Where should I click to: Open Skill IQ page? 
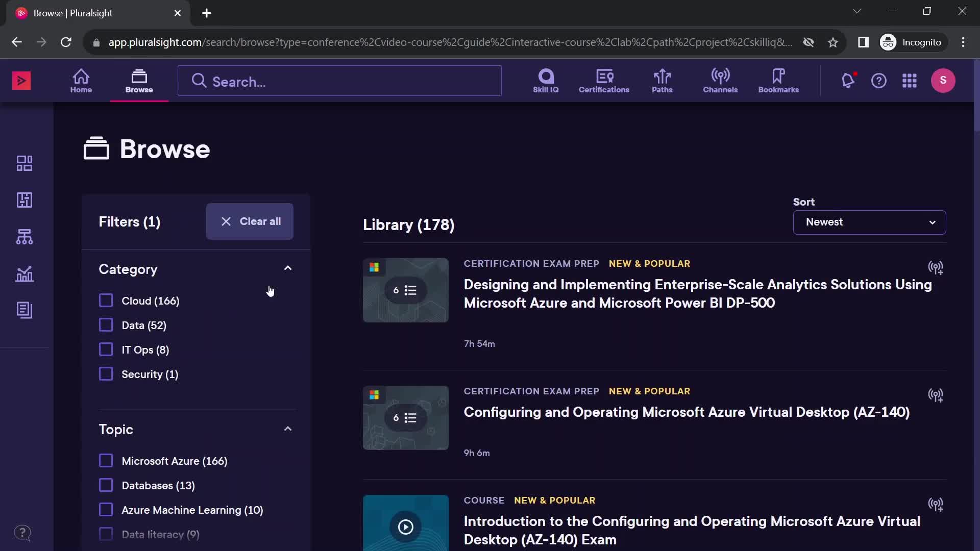point(546,81)
